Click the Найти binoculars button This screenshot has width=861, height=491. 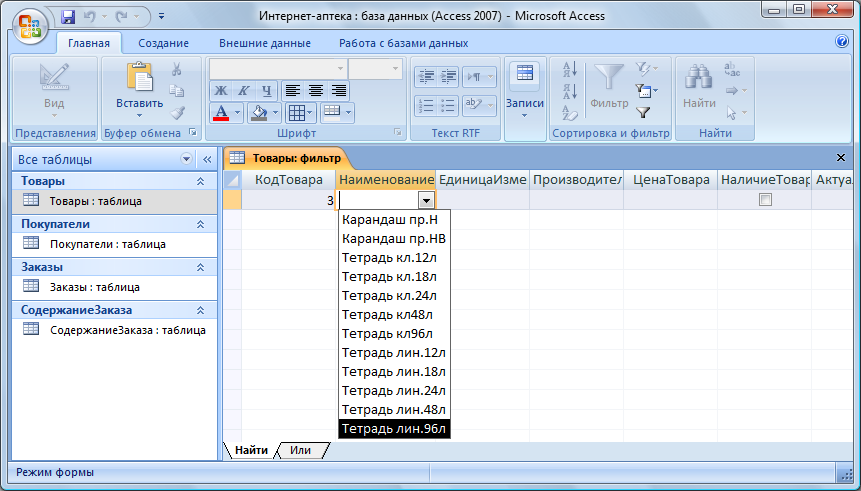pos(699,87)
